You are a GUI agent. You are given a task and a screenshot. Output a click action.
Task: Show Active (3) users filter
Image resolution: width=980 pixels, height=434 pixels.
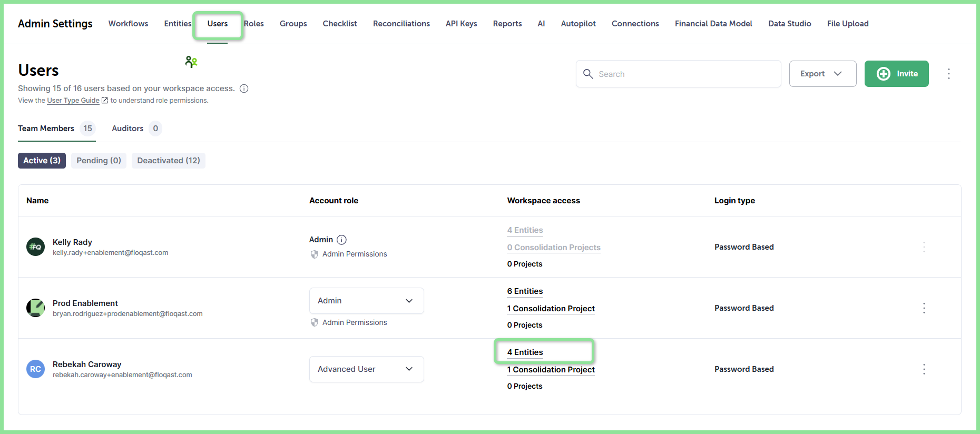pos(42,161)
